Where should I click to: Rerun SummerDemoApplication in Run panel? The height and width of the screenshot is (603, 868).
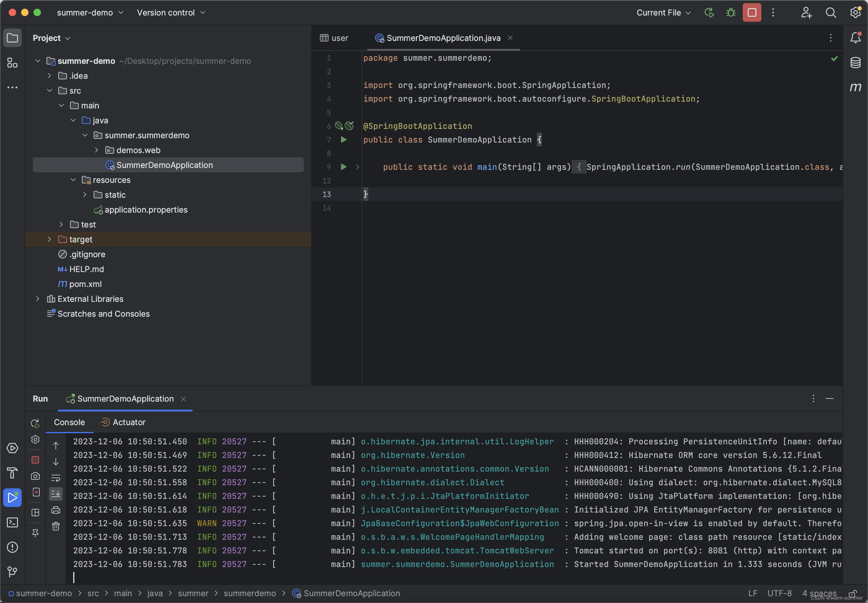[x=35, y=423]
